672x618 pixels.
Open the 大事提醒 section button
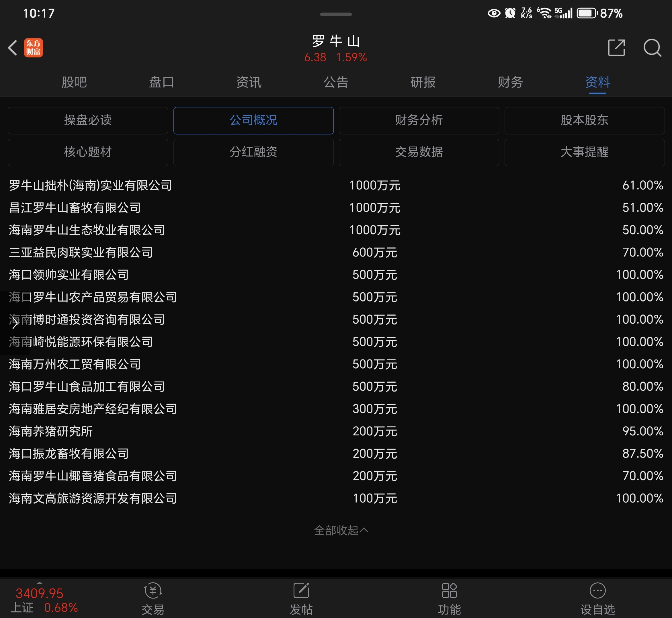point(584,152)
